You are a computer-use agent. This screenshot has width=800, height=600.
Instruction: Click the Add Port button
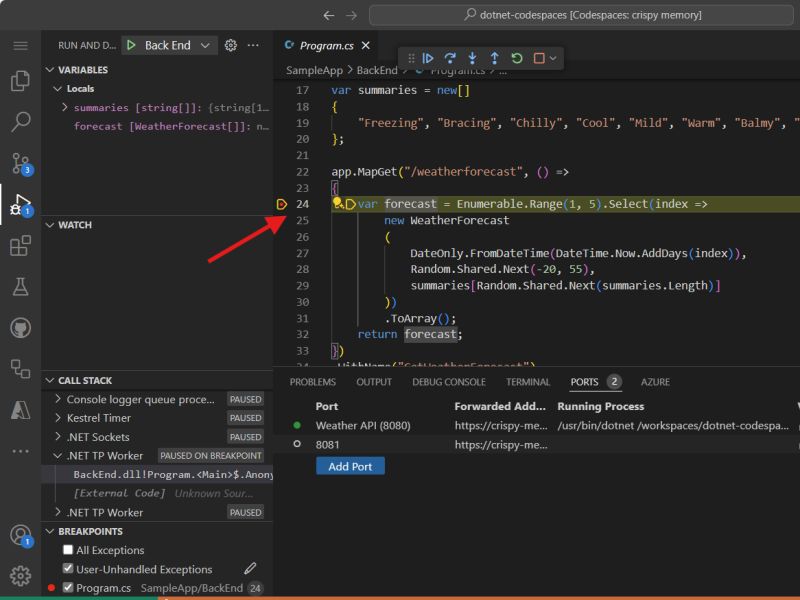pyautogui.click(x=350, y=467)
